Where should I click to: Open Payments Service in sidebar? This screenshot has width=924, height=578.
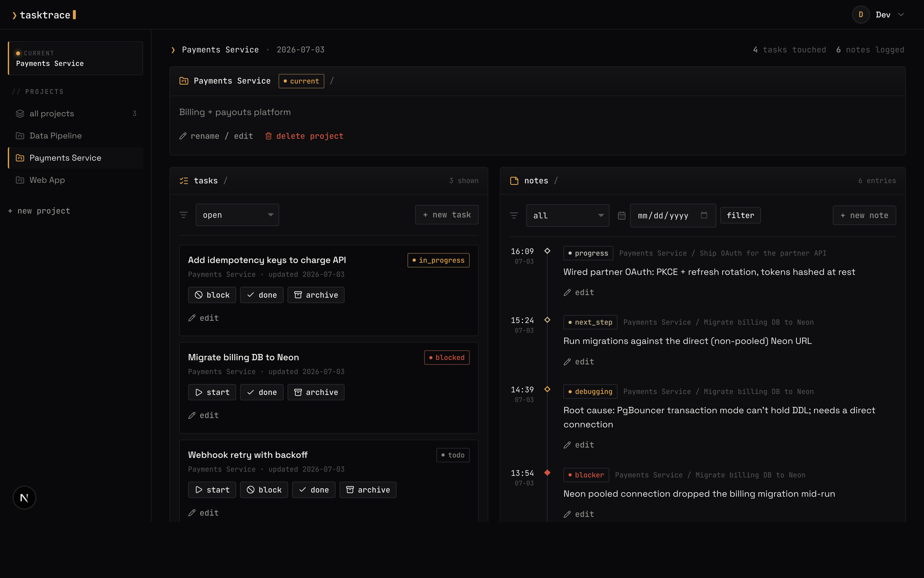(x=75, y=158)
